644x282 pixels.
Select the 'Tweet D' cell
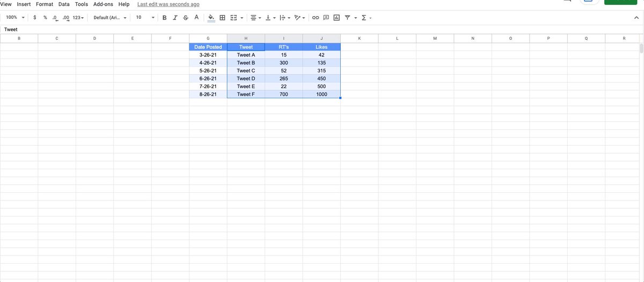[246, 78]
